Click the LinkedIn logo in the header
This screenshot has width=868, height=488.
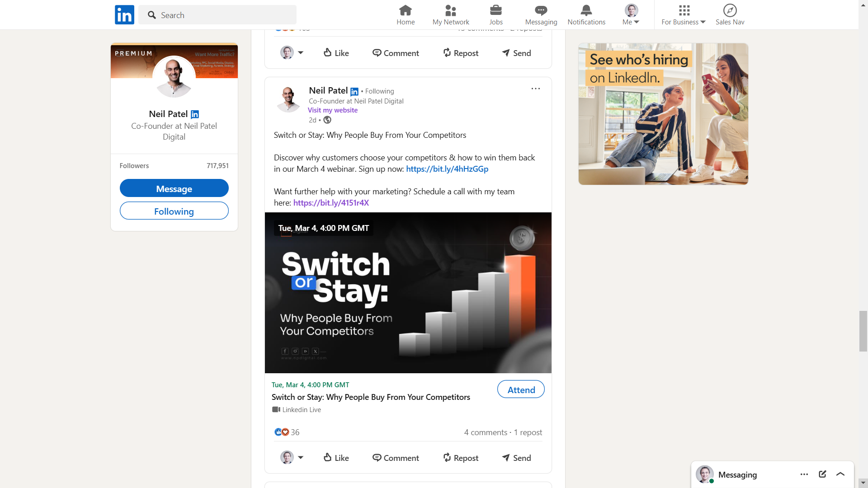pyautogui.click(x=124, y=15)
